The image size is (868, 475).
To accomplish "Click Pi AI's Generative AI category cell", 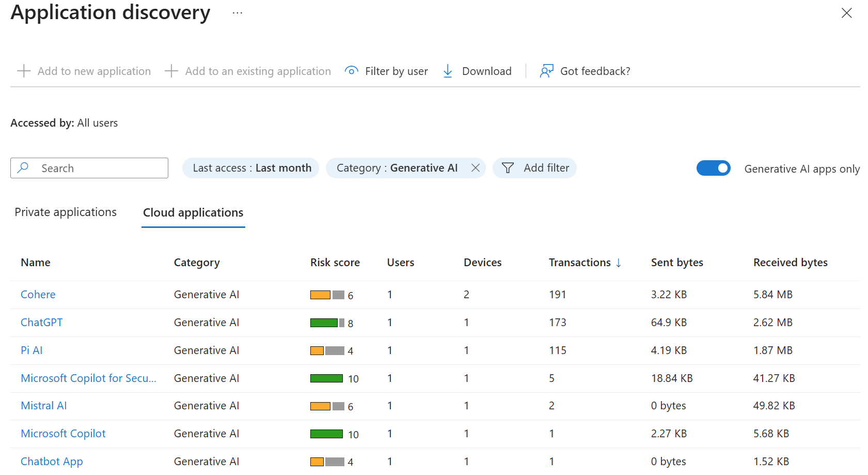I will pos(207,350).
